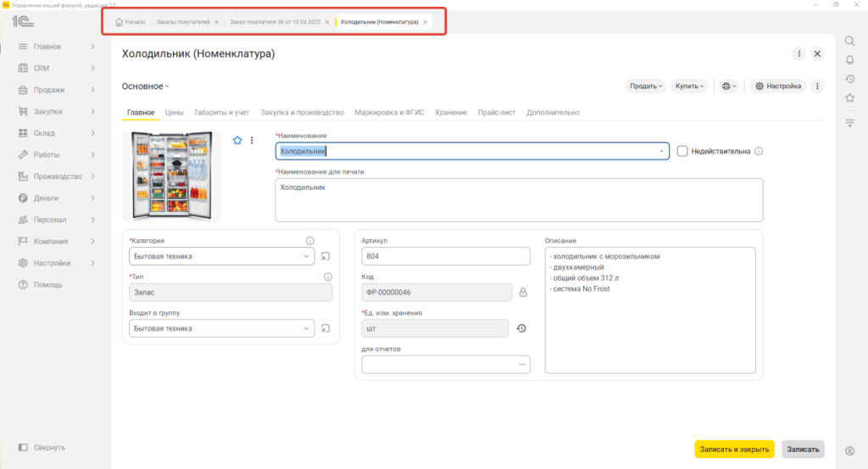Image resolution: width=868 pixels, height=469 pixels.
Task: Switch to the Цены tab
Action: [174, 113]
